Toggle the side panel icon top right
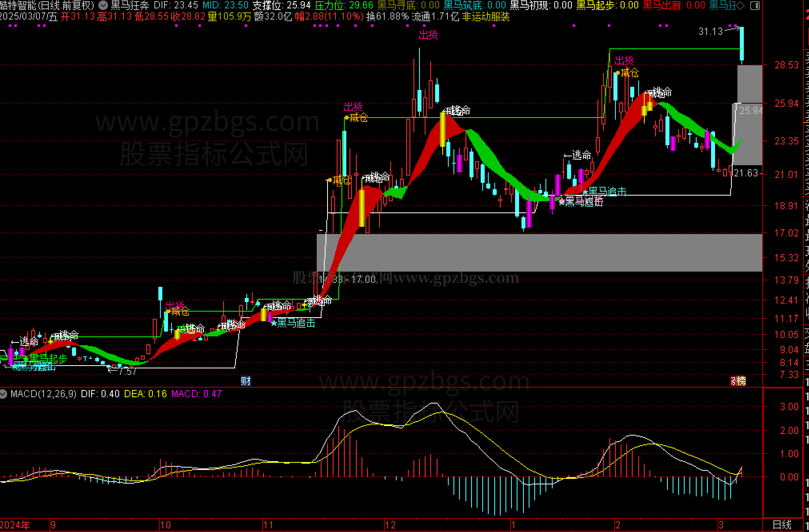Image resolution: width=809 pixels, height=532 pixels. coord(755,6)
